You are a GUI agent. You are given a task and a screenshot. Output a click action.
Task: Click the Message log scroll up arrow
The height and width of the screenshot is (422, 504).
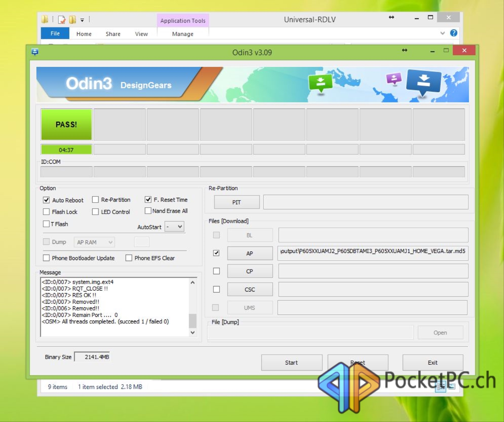tap(193, 282)
